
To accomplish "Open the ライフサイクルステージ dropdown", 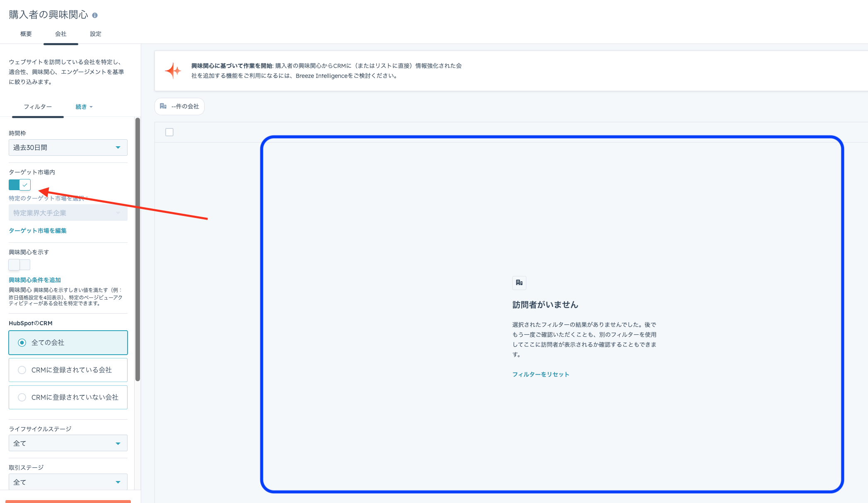I will [x=68, y=443].
